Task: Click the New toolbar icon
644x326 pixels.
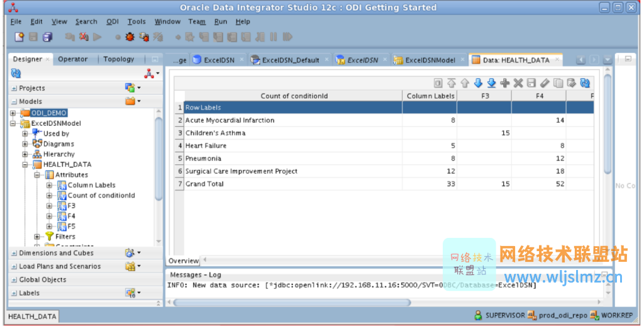Action: 19,37
